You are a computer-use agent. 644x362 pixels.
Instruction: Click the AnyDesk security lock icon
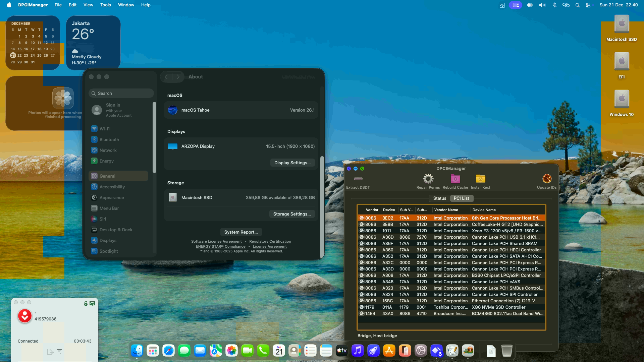point(86,303)
